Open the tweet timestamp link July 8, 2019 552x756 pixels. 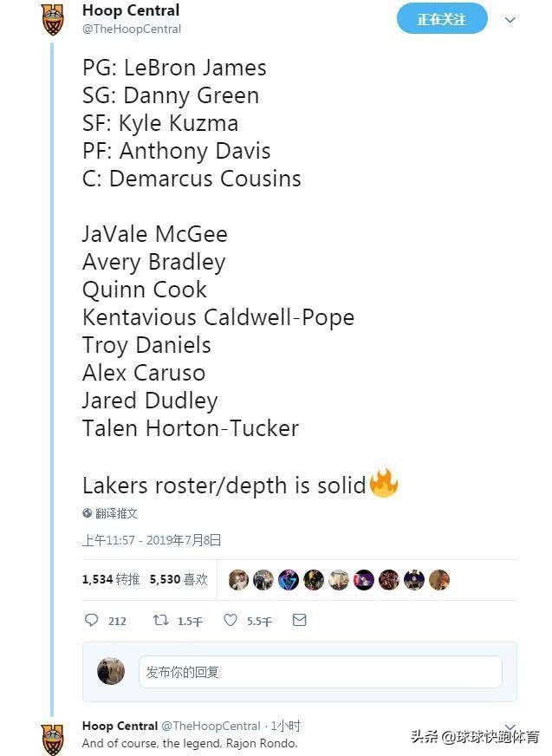(x=152, y=540)
